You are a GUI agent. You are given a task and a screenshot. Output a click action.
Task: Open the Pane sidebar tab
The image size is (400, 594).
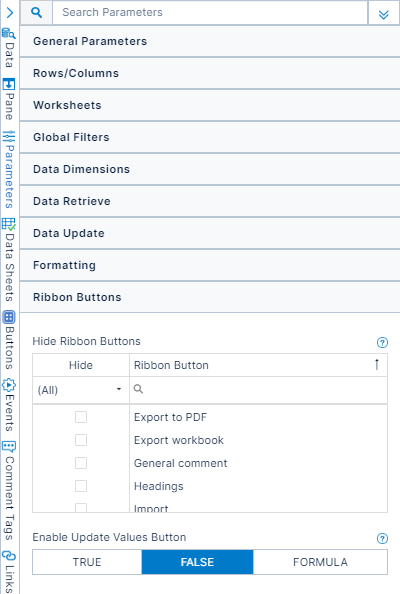click(9, 99)
